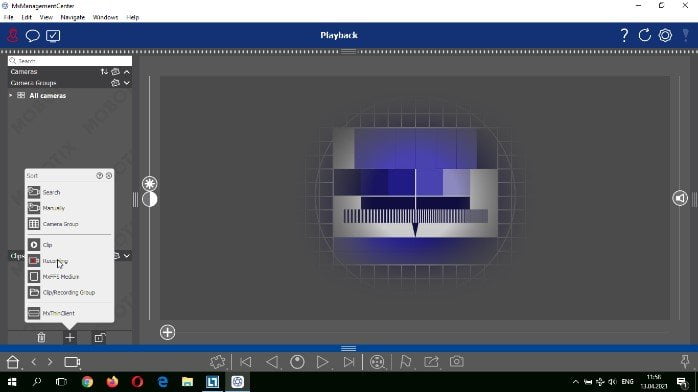Click the round plus button below video

167,332
